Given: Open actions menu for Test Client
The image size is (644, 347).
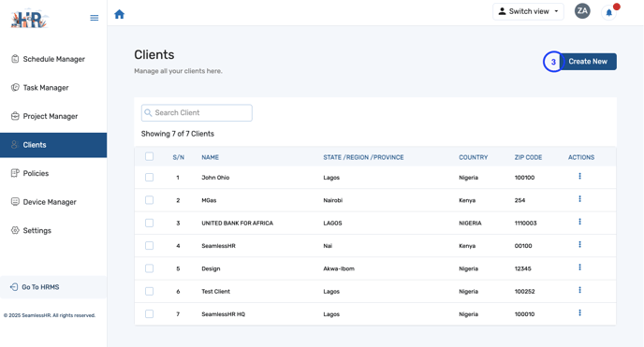Looking at the screenshot, I should coord(579,290).
